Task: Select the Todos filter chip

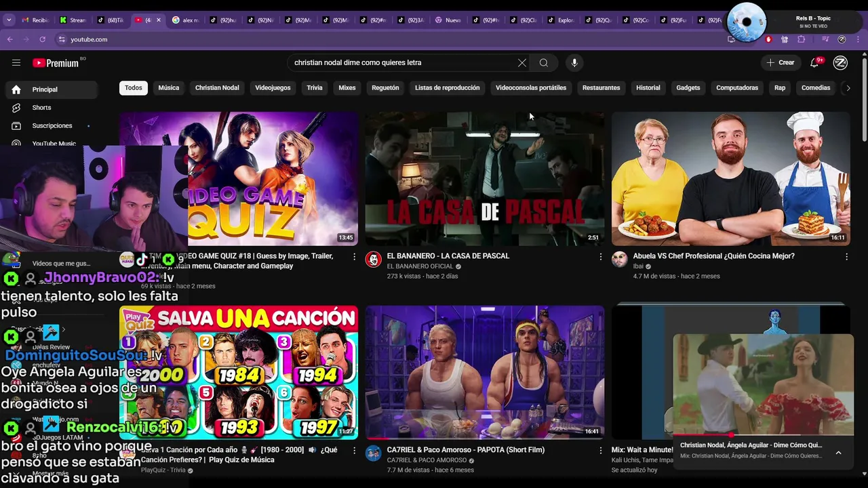Action: point(134,87)
